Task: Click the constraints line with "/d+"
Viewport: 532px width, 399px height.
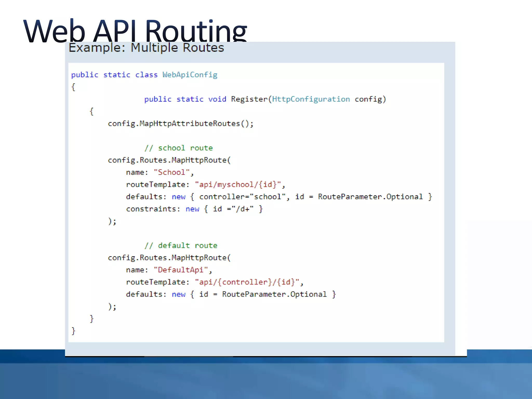Action: tap(194, 209)
